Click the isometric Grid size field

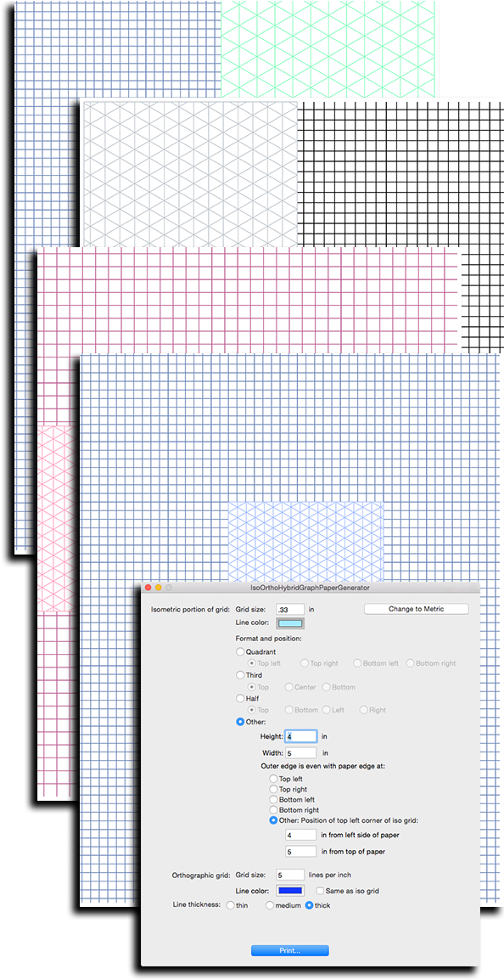pos(290,609)
